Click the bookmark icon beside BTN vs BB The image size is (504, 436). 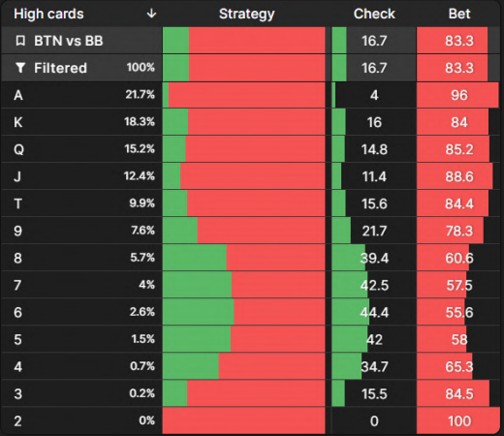20,41
